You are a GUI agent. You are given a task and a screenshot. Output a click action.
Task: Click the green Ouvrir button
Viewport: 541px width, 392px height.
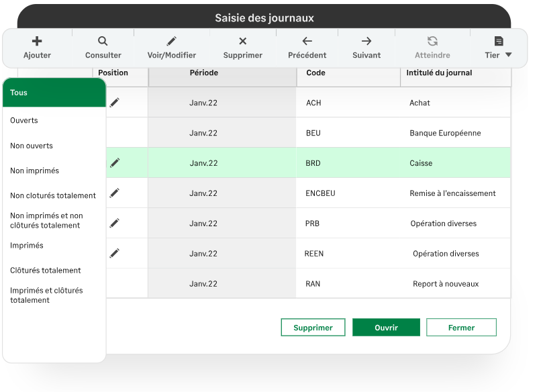pos(386,327)
